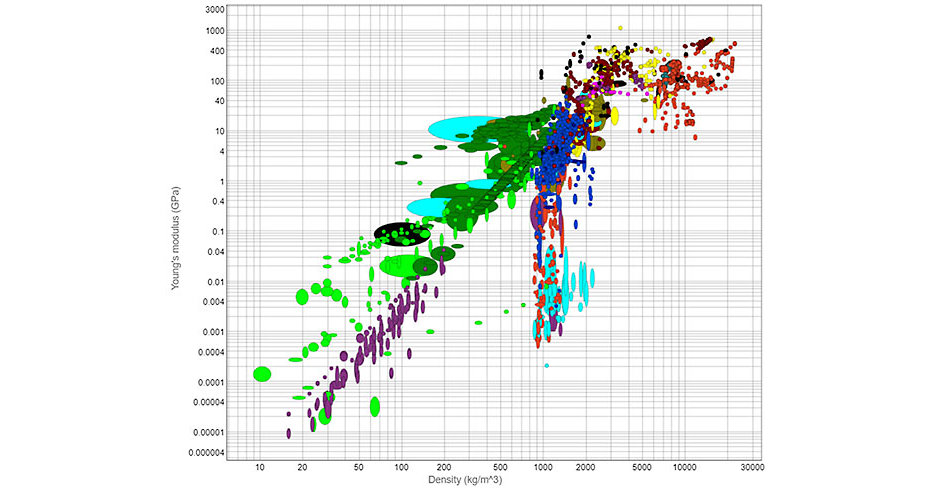Select the 0.4 tick label on the vertical axis
Image resolution: width=930 pixels, height=491 pixels.
219,202
